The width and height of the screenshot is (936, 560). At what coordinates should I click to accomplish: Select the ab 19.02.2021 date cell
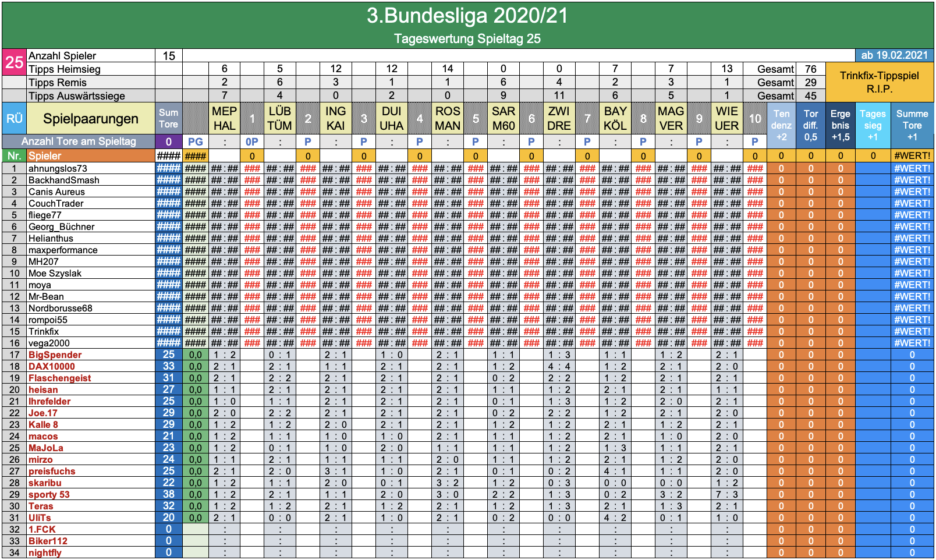point(895,55)
